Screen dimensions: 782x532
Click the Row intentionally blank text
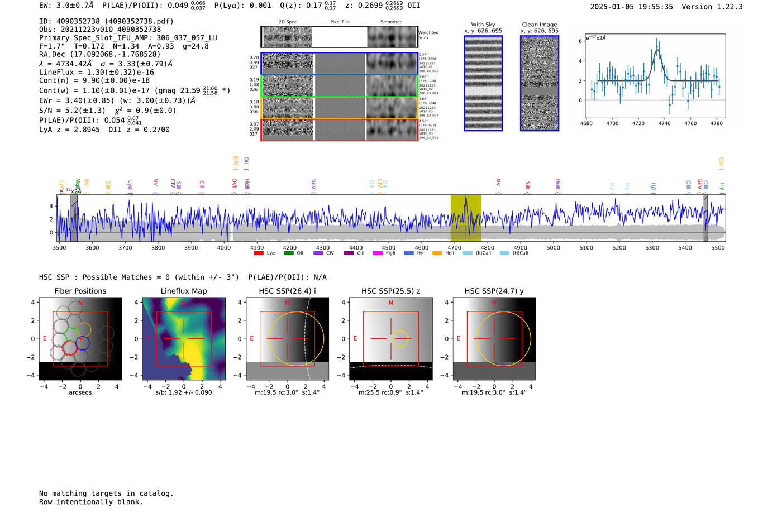tap(91, 502)
